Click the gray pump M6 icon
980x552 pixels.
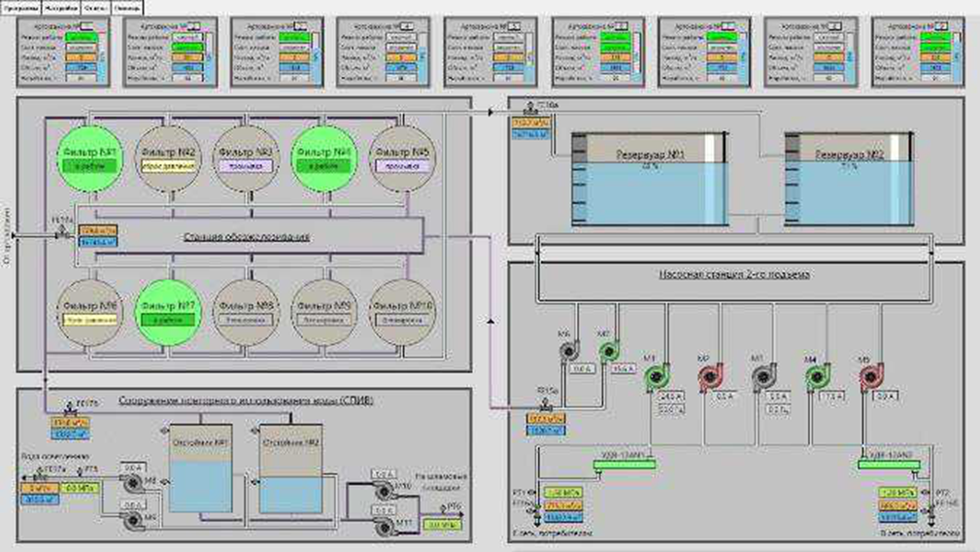coord(569,352)
